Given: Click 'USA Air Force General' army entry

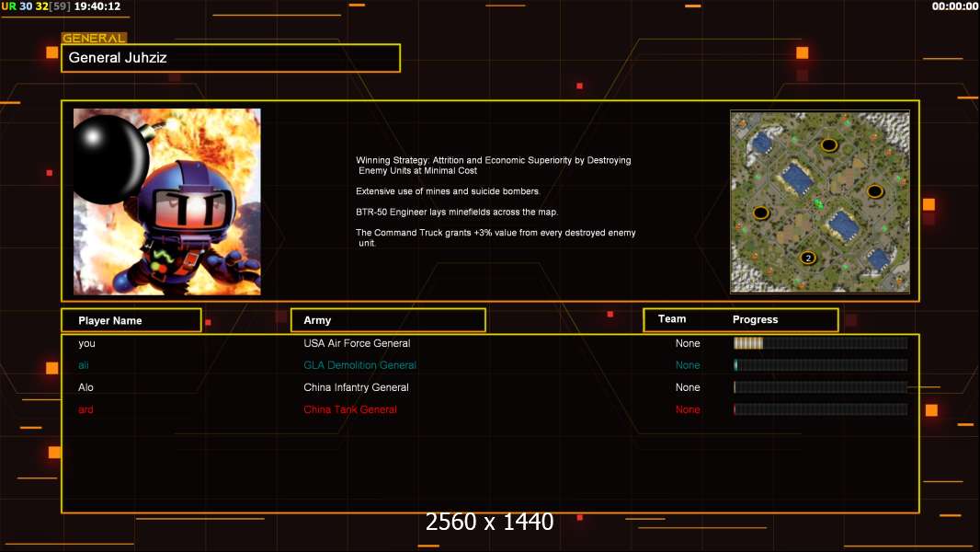Looking at the screenshot, I should click(357, 343).
